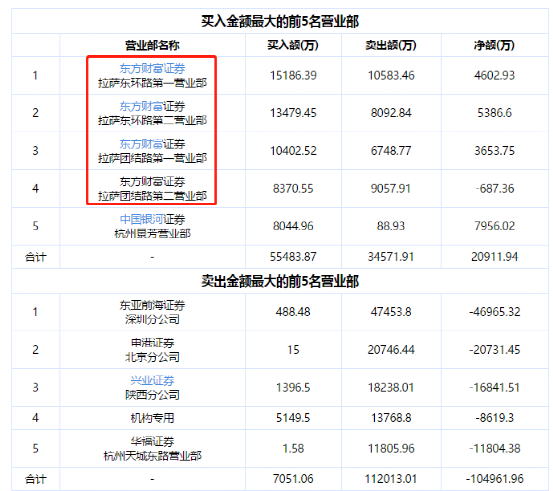Open 东方财富证券 link in buy row 1

[152, 68]
